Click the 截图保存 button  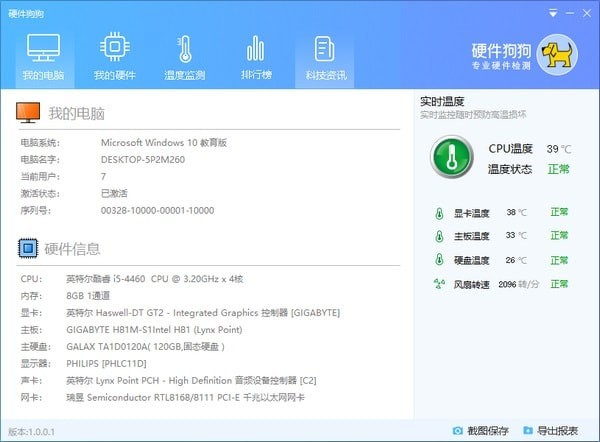(479, 431)
